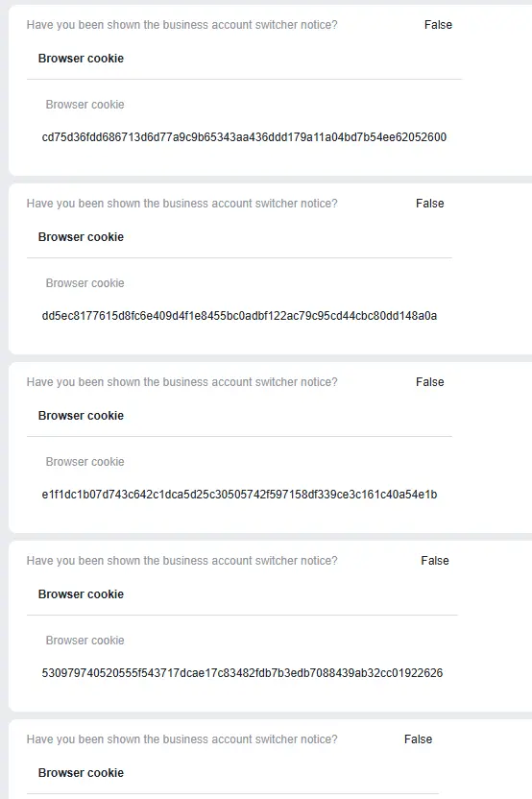Click the False value in the first card
Image resolution: width=532 pixels, height=799 pixels.
pyautogui.click(x=438, y=25)
